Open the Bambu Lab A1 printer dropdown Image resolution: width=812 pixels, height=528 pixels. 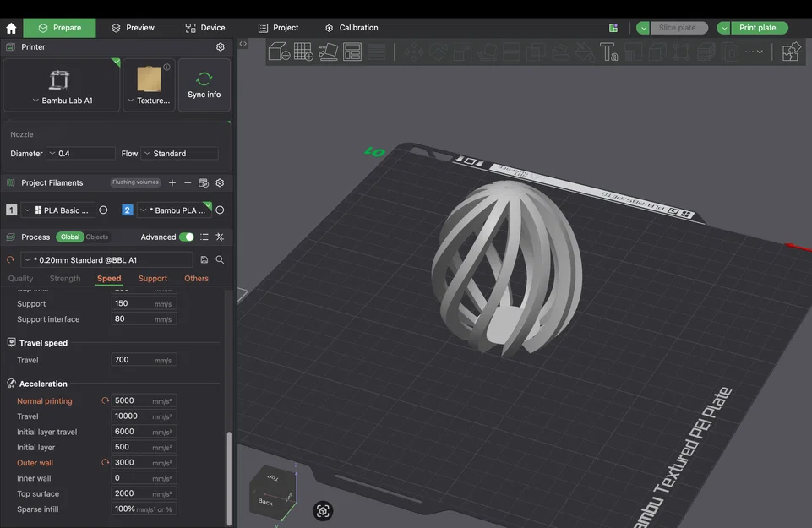click(62, 84)
